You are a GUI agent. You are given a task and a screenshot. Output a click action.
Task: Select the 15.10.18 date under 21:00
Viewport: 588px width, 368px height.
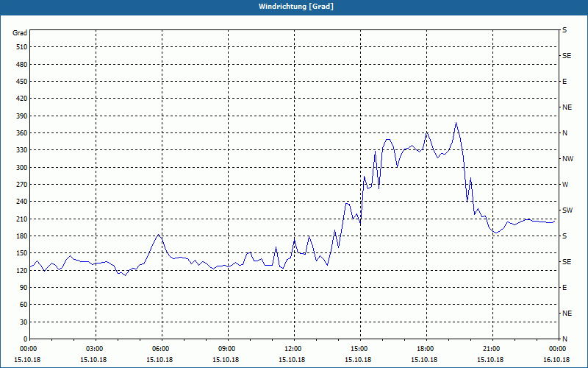click(x=490, y=360)
